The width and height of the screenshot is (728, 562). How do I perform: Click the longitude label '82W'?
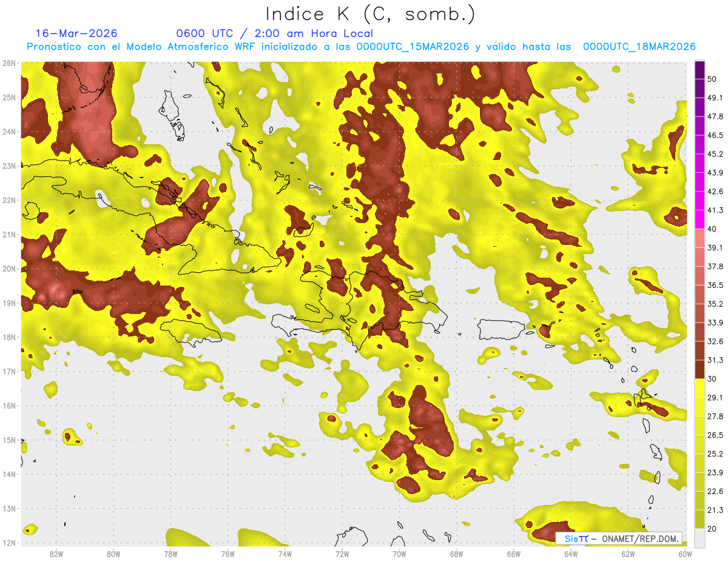56,554
